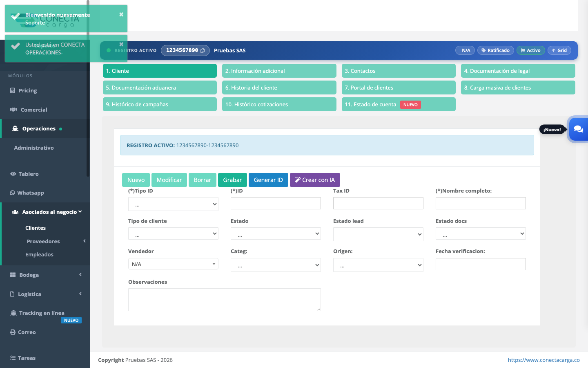The width and height of the screenshot is (588, 368).
Task: Open the Comercial module
Action: 45,110
